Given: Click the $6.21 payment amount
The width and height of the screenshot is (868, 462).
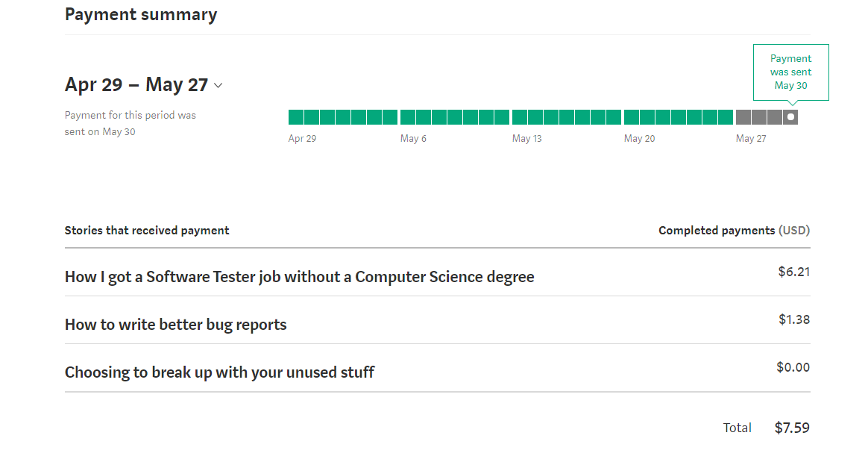Looking at the screenshot, I should coord(793,272).
